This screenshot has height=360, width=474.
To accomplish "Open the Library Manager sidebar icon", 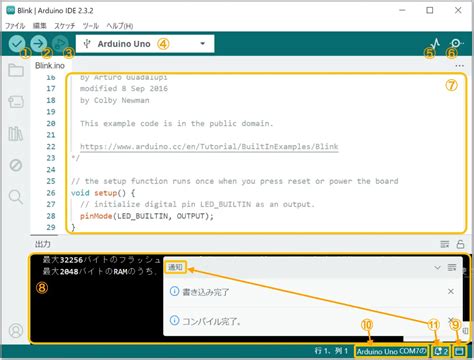I will [x=16, y=134].
